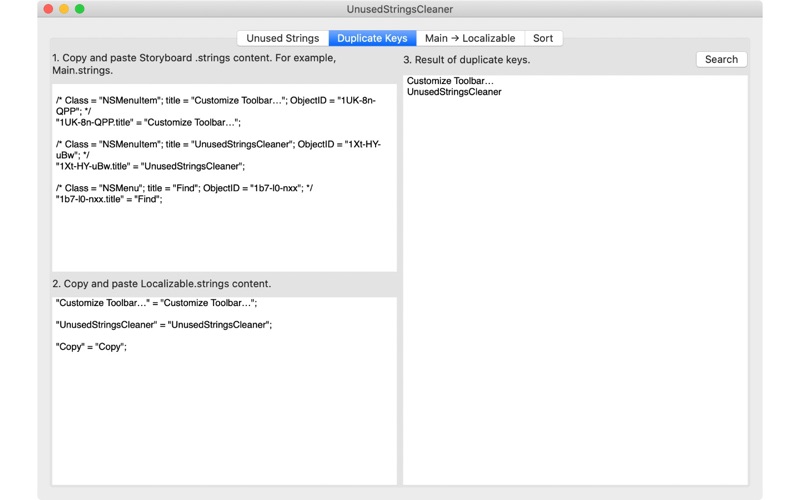Select the Duplicate Keys tab
The height and width of the screenshot is (500, 800).
tap(372, 38)
